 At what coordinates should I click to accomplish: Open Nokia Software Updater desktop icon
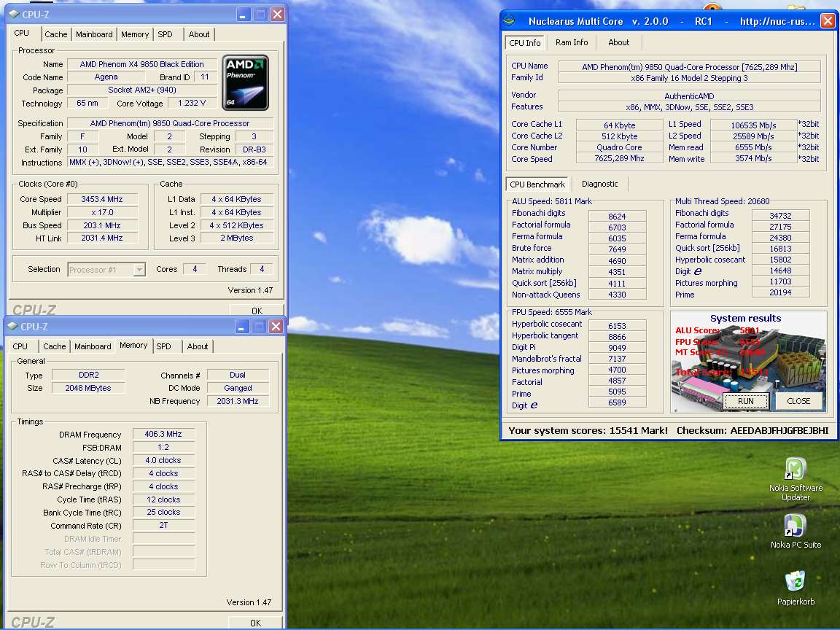tap(796, 470)
